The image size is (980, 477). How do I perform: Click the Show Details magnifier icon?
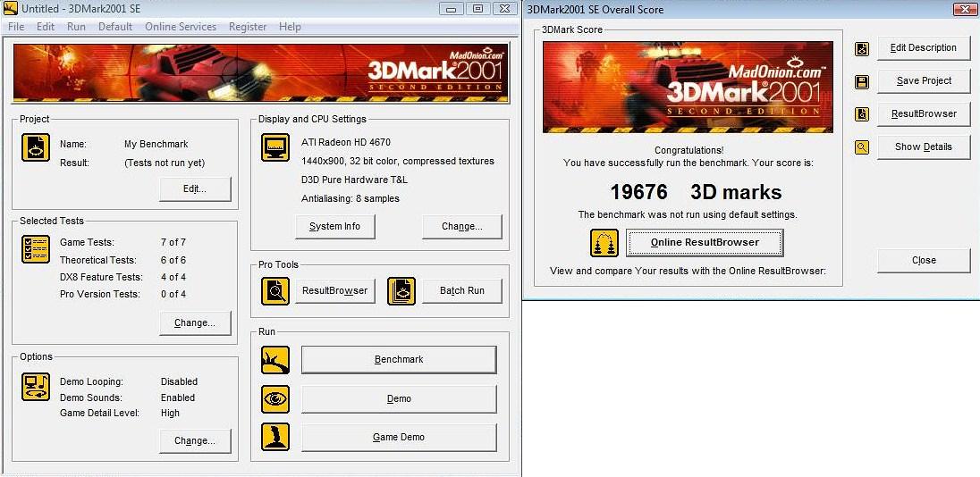tap(862, 147)
